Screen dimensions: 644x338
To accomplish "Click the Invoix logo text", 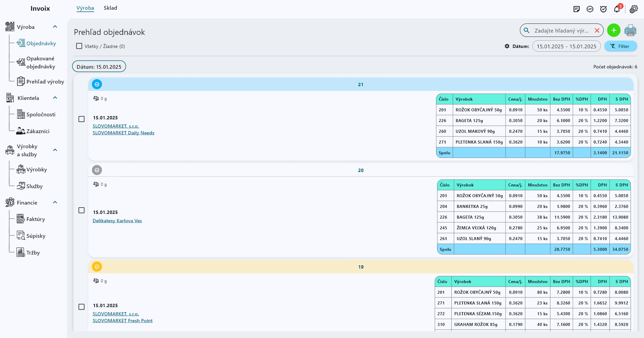I will click(40, 9).
